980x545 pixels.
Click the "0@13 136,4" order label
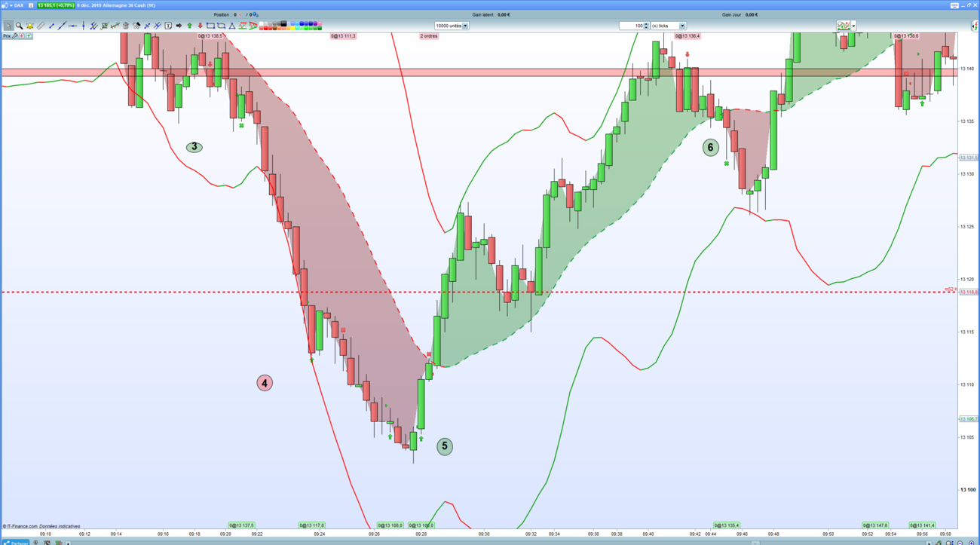pos(688,36)
